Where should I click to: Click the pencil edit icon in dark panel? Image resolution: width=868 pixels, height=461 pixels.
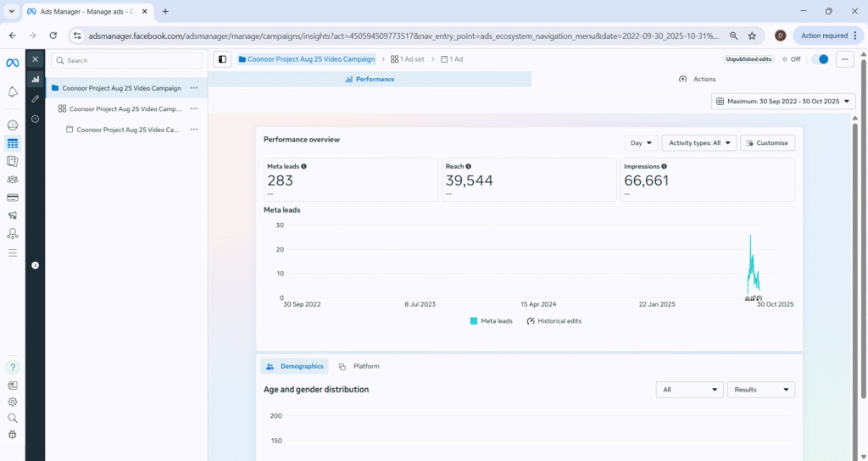35,99
